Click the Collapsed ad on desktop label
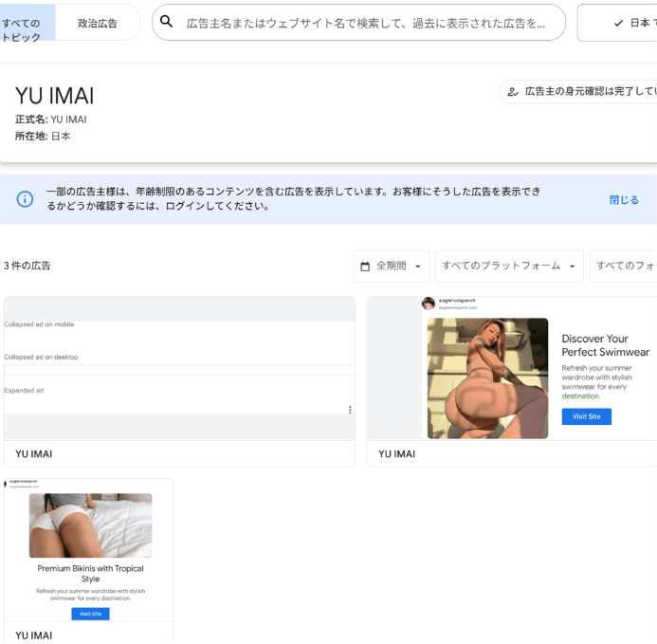This screenshot has height=644, width=657. point(41,357)
